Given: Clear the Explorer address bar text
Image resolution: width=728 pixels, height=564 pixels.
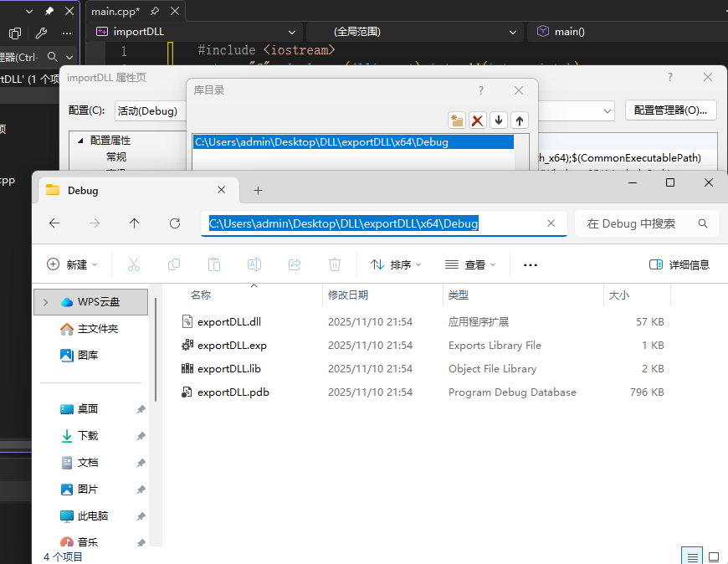Looking at the screenshot, I should coord(551,223).
